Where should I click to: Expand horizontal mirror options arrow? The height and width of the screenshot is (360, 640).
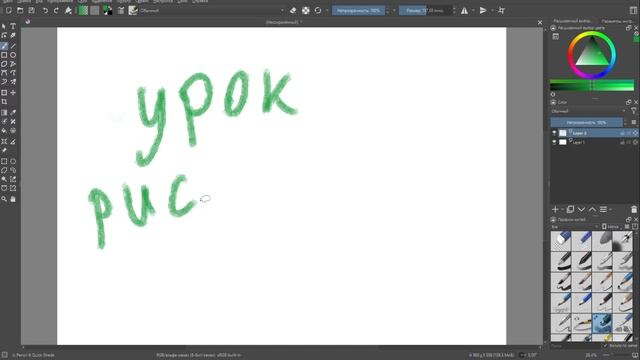473,11
